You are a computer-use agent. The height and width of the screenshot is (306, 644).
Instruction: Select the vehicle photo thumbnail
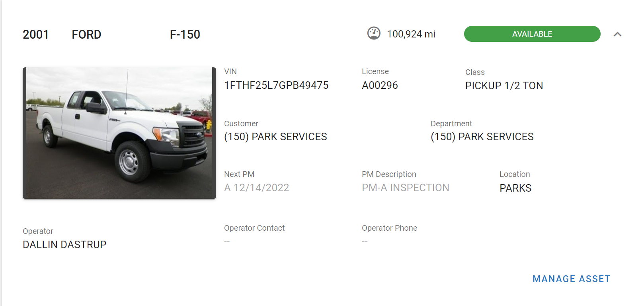coord(118,133)
